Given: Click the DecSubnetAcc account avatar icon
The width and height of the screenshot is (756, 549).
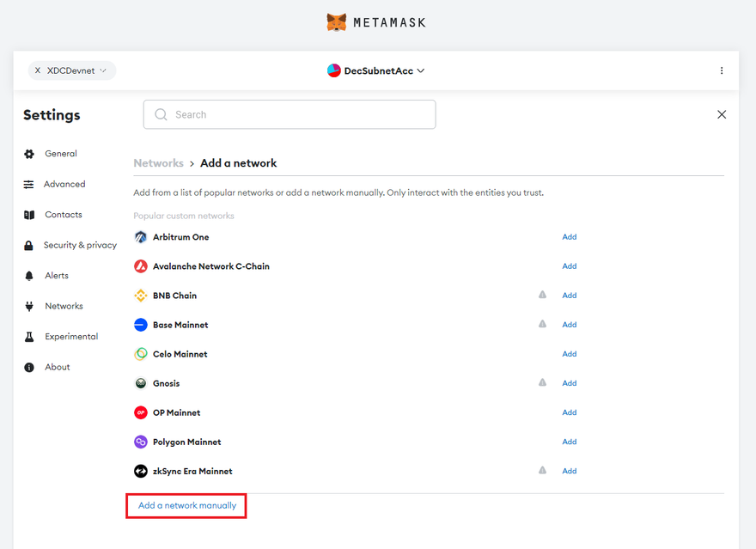Looking at the screenshot, I should 334,70.
